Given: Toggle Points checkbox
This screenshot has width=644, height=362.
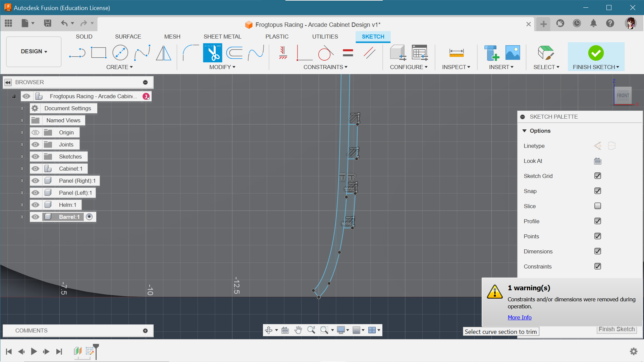Looking at the screenshot, I should [597, 236].
